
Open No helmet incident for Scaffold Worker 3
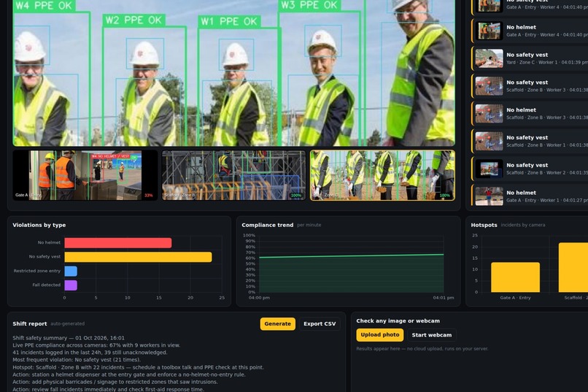pyautogui.click(x=530, y=114)
